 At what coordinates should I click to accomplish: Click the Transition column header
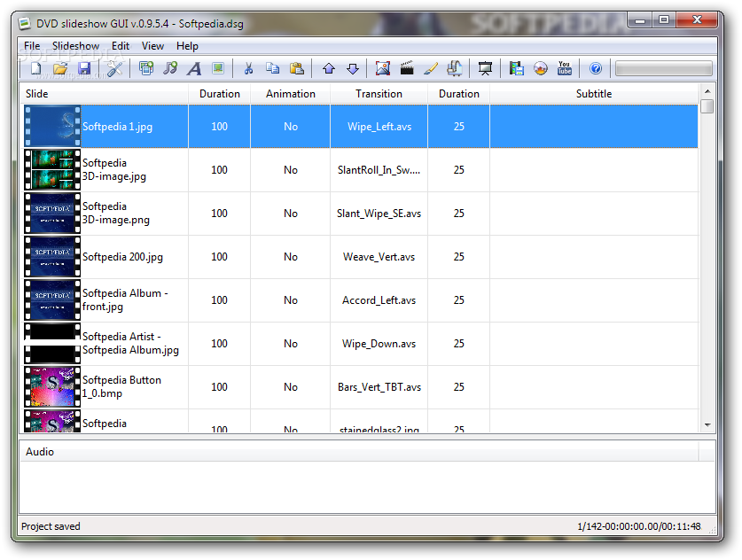pyautogui.click(x=379, y=94)
